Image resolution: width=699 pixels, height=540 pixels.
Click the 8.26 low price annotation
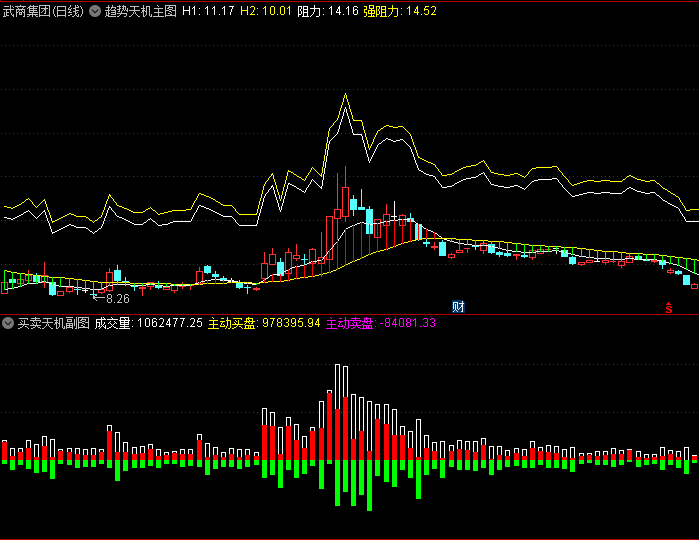point(118,299)
